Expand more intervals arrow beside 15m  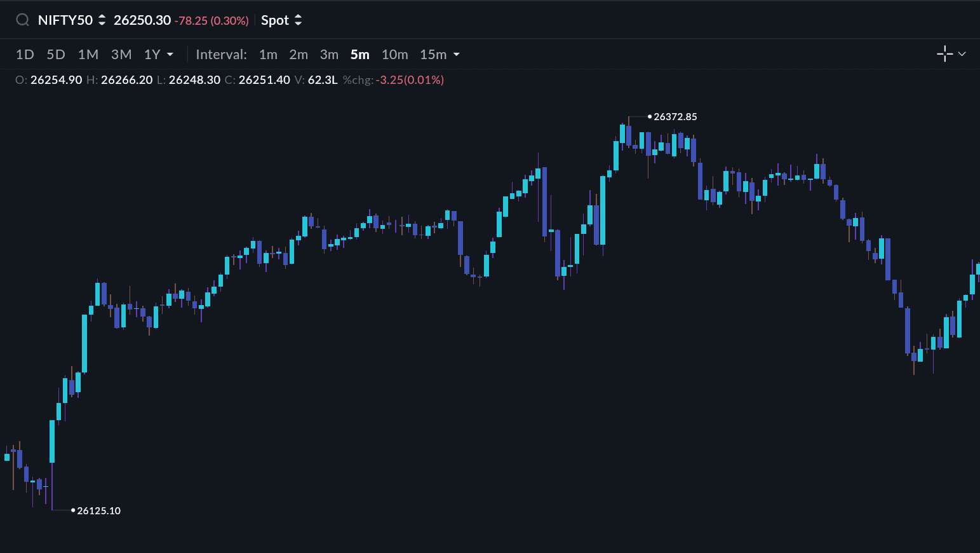457,55
